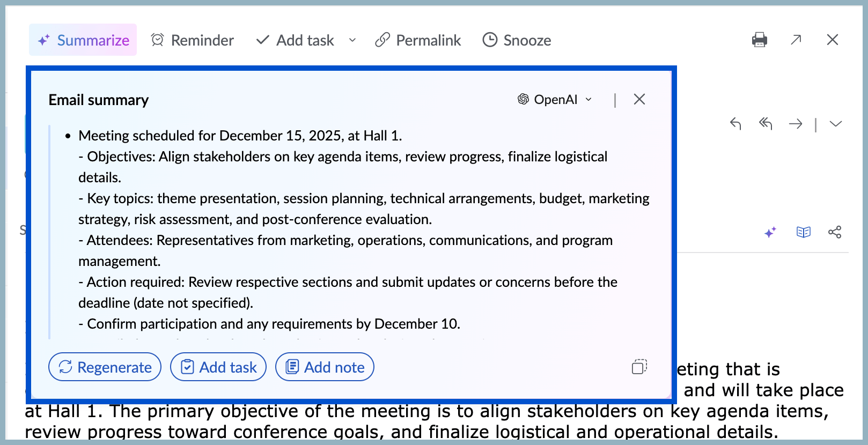Click the Summarize button
Image resolution: width=868 pixels, height=445 pixels.
[83, 40]
